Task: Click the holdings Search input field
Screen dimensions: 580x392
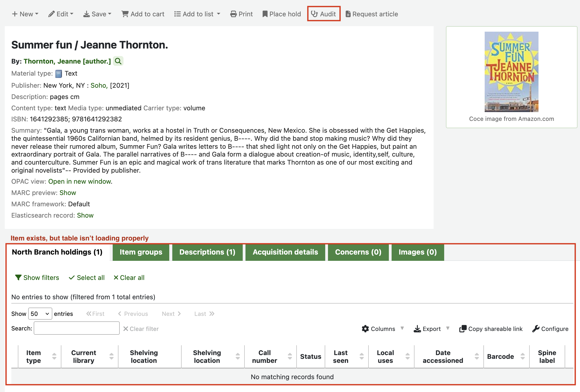Action: (77, 328)
